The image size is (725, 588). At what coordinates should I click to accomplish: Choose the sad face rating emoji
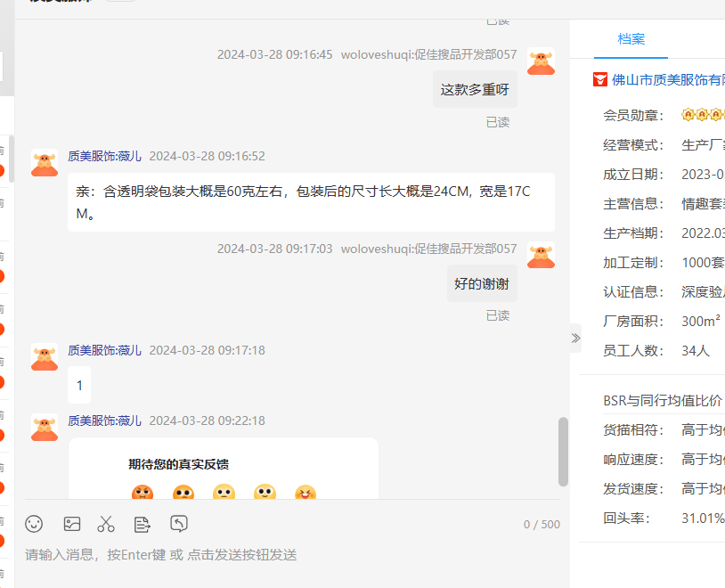(183, 493)
